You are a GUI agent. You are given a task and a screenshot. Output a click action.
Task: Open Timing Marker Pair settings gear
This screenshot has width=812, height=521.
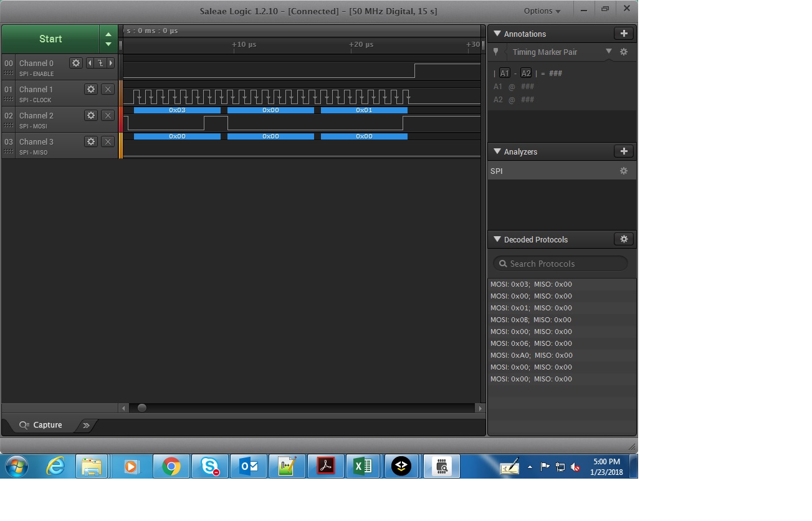[624, 52]
